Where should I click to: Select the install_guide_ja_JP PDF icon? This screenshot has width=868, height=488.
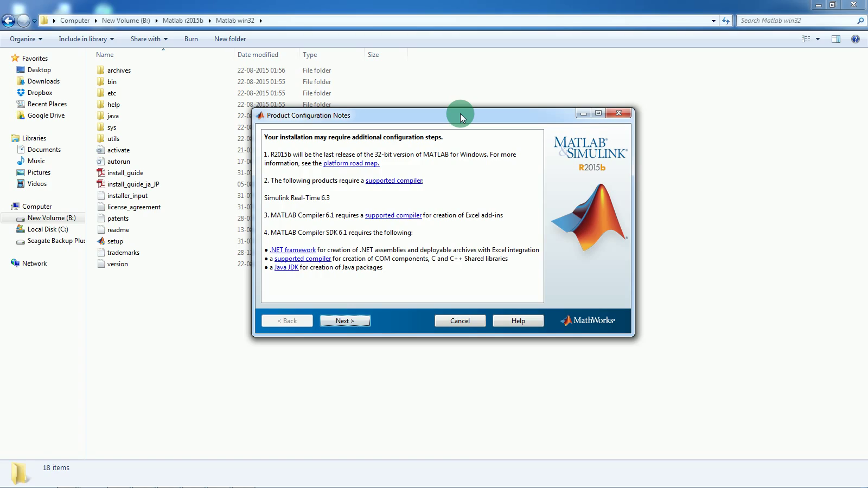(x=100, y=184)
